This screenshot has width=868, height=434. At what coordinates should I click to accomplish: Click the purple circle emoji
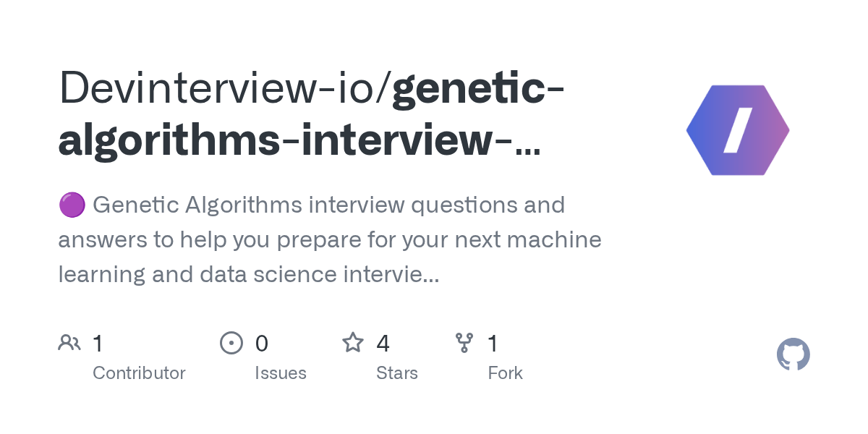72,205
